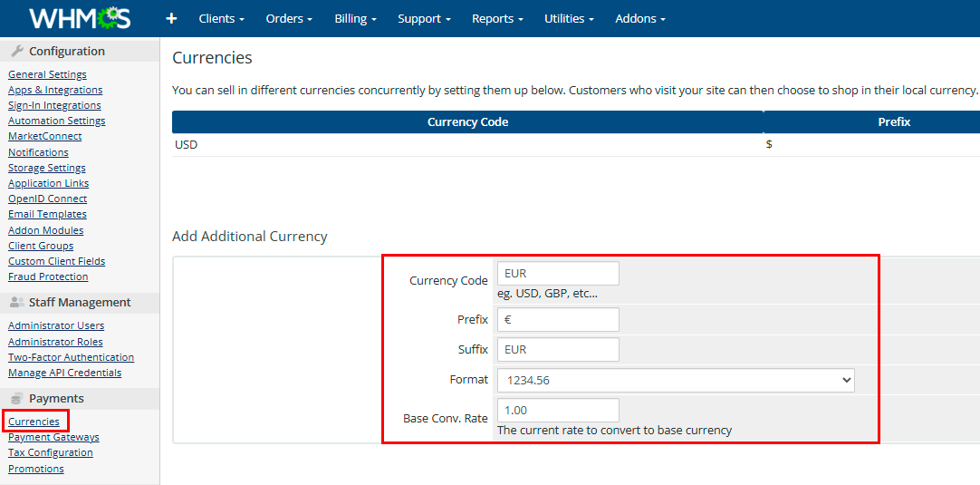
Task: Open Tax Configuration page
Action: click(51, 452)
